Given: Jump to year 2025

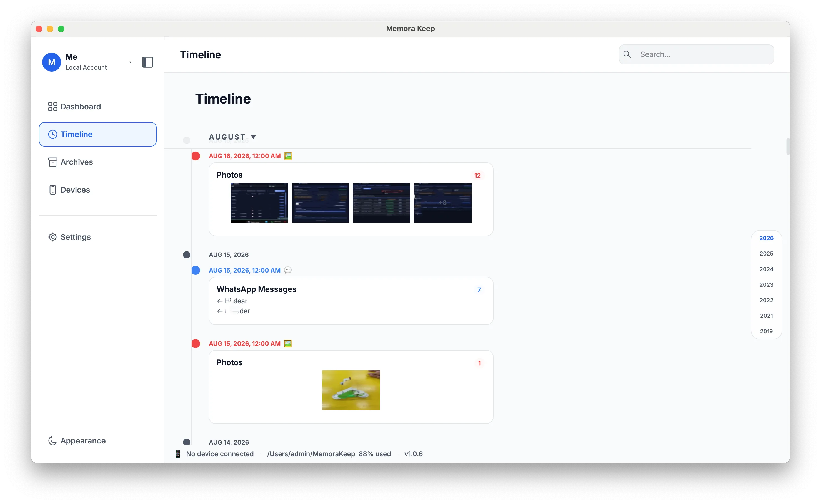Looking at the screenshot, I should click(x=766, y=254).
